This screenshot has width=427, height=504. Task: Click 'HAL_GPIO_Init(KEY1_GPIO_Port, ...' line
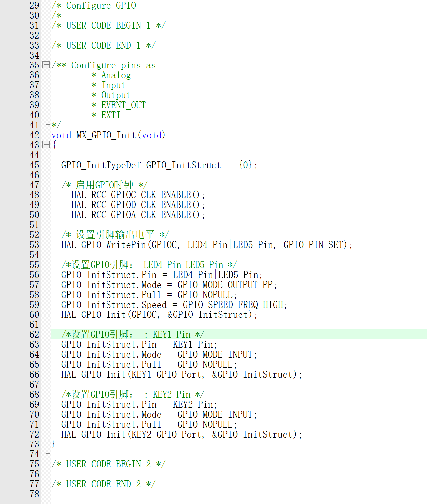(x=181, y=374)
